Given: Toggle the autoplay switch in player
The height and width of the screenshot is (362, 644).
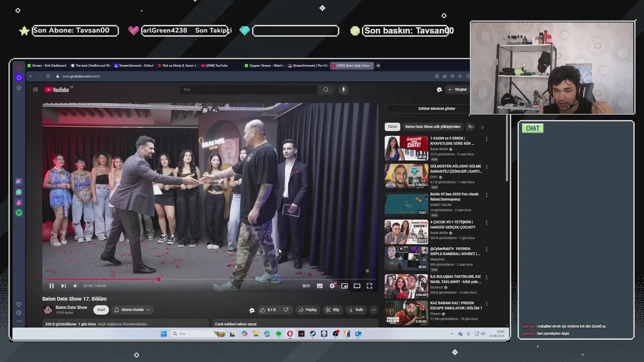Looking at the screenshot, I should tap(306, 286).
